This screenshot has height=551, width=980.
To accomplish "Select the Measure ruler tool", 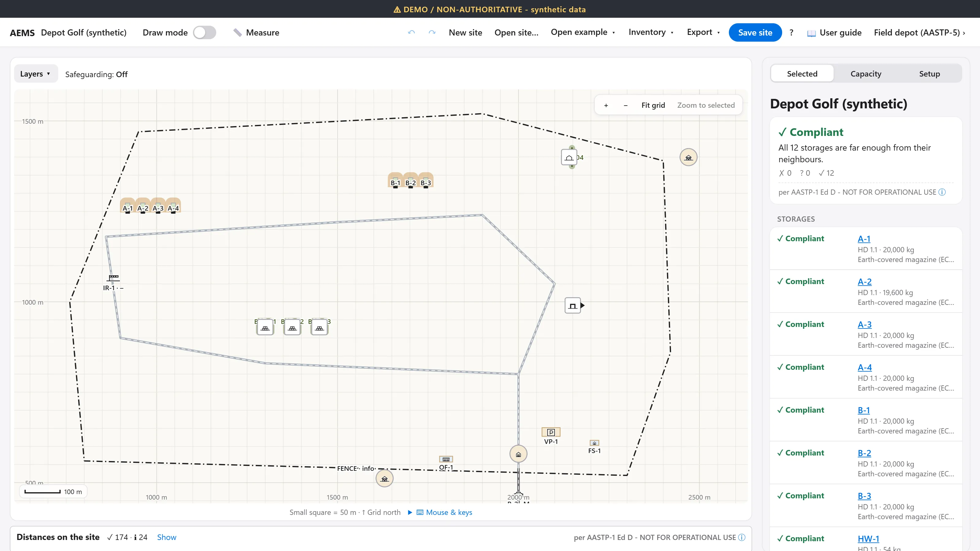I will point(256,32).
